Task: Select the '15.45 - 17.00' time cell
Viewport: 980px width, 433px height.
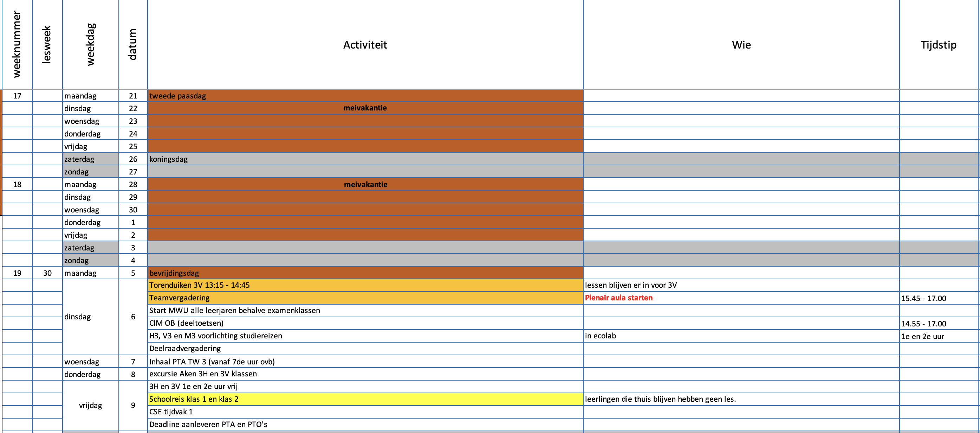Action: (939, 298)
